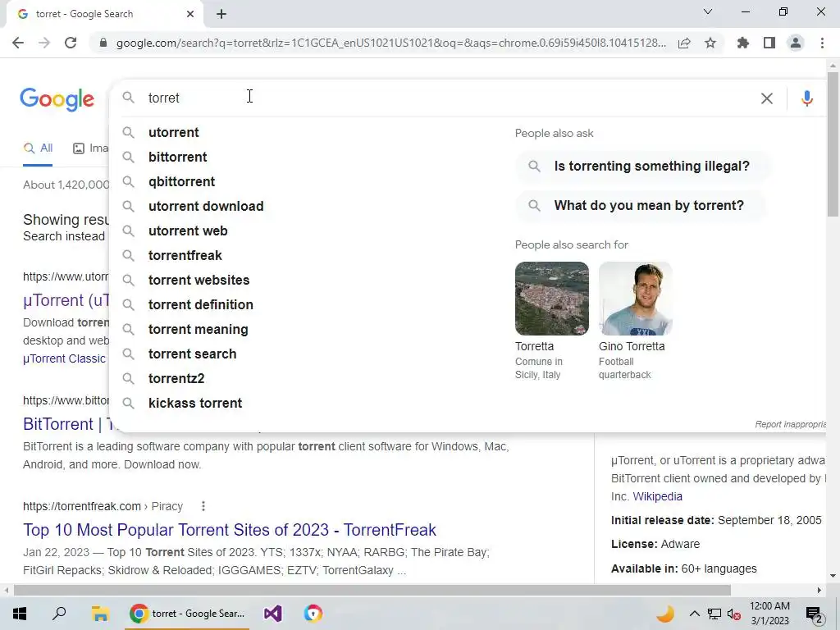840x630 pixels.
Task: Reload the Google search page
Action: (x=71, y=43)
